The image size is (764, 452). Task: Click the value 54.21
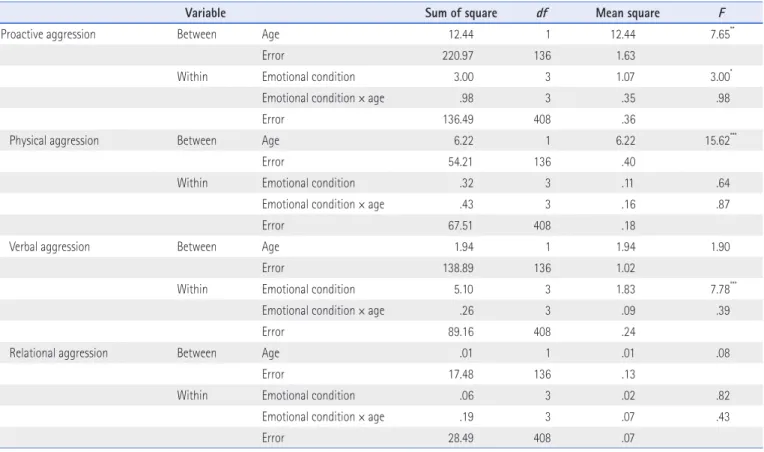click(460, 162)
